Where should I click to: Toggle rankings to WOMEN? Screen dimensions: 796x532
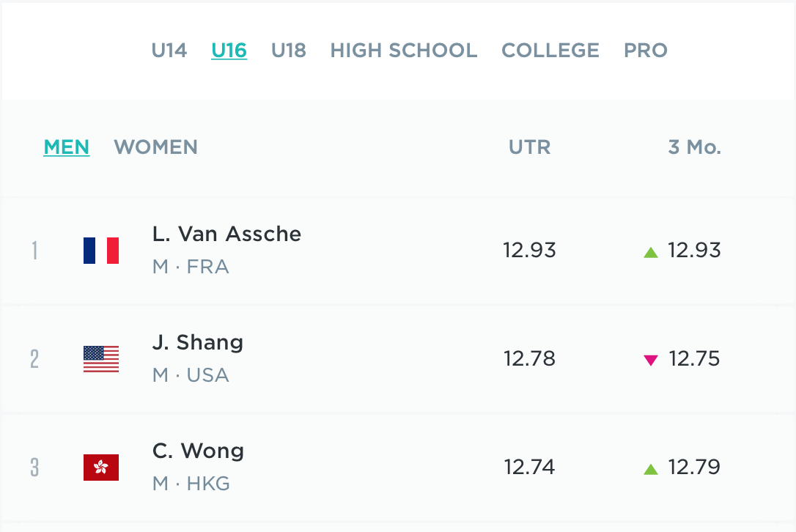pyautogui.click(x=156, y=147)
